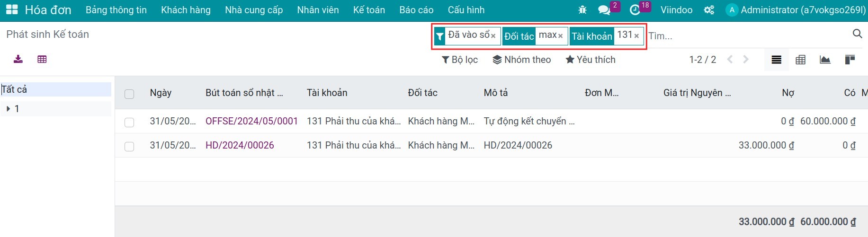Remove the 'Đối tác max' facet
Image resolution: width=868 pixels, height=237 pixels.
(560, 36)
